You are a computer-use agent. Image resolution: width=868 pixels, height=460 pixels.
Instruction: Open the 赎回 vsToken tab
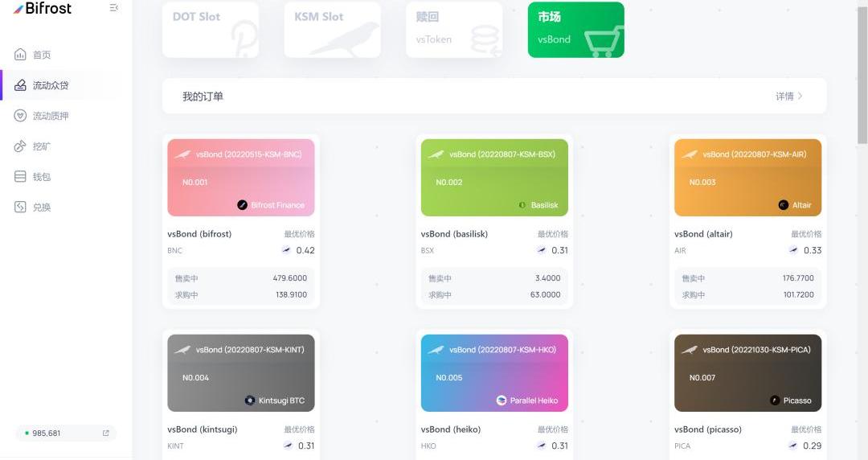coord(453,30)
